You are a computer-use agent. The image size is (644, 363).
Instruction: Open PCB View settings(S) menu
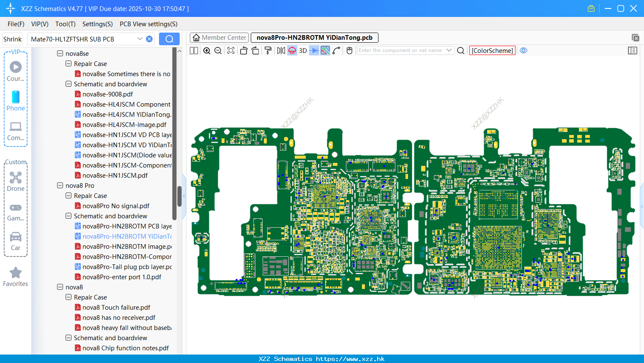coord(148,24)
